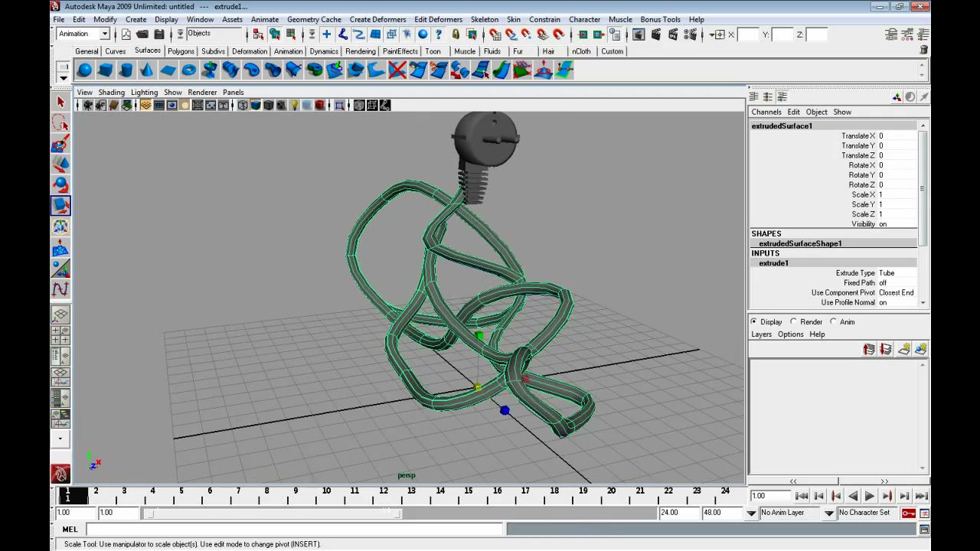Image resolution: width=980 pixels, height=551 pixels.
Task: Toggle Snap to grids magnet icon
Action: pyautogui.click(x=494, y=34)
